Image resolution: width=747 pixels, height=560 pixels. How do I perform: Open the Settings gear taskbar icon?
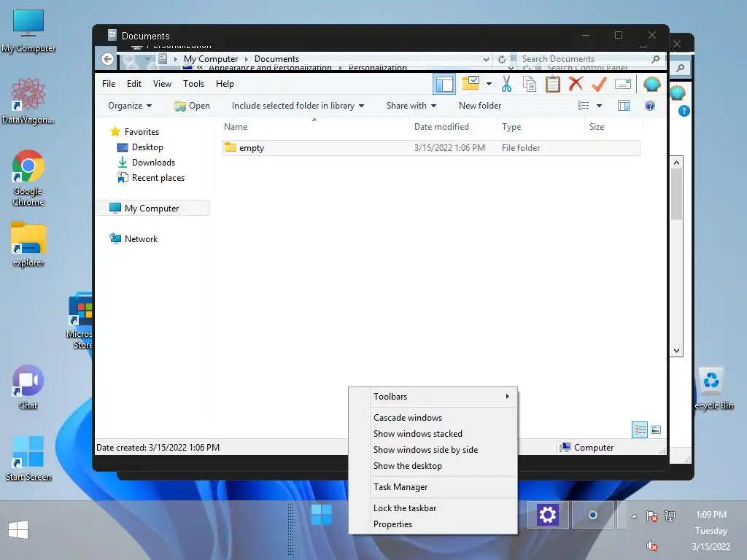click(547, 515)
